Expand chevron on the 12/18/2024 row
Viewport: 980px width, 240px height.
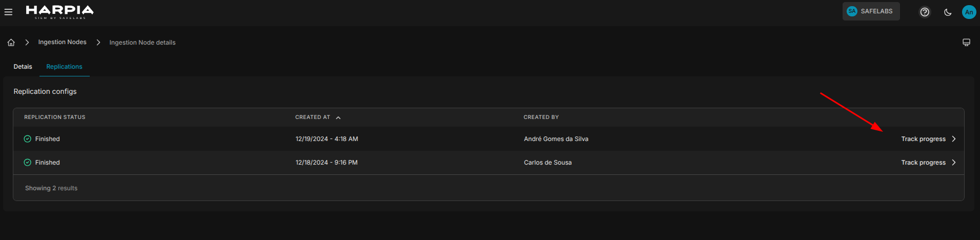954,163
